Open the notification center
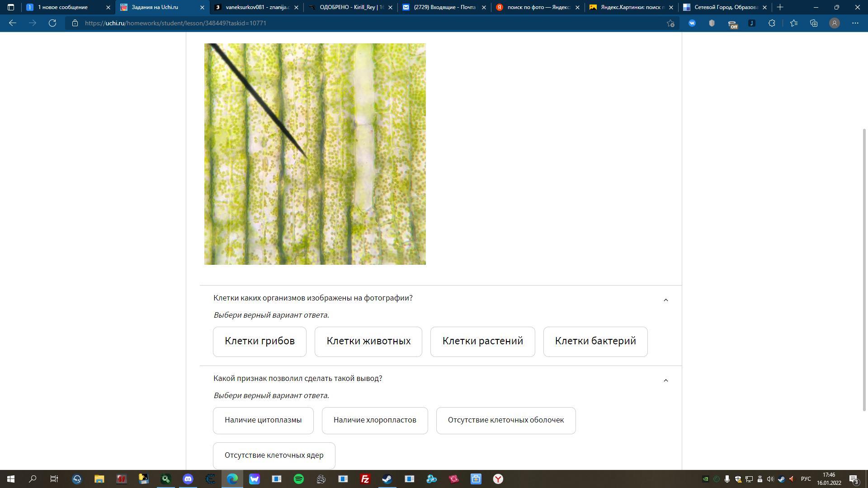868x488 pixels. tap(854, 479)
